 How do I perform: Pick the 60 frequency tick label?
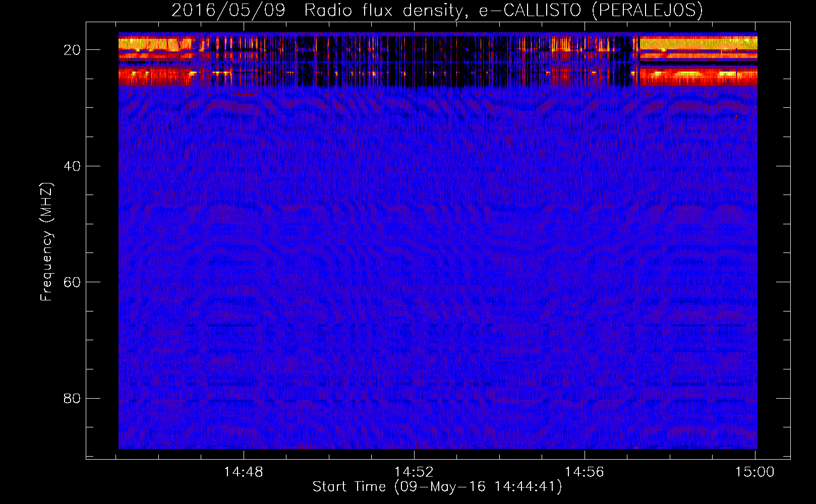72,282
